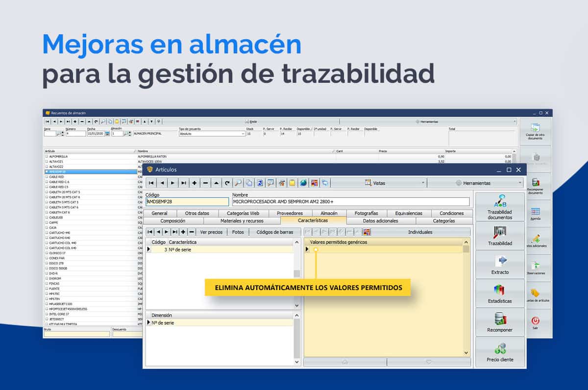Open the Estadísticas side button
Image resolution: width=588 pixels, height=390 pixels.
499,293
